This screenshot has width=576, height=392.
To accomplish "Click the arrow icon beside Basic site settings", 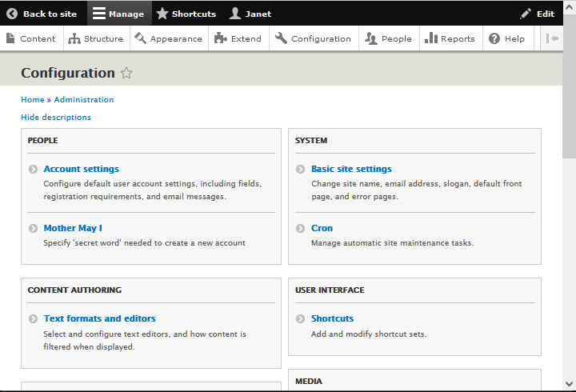I will (x=300, y=170).
